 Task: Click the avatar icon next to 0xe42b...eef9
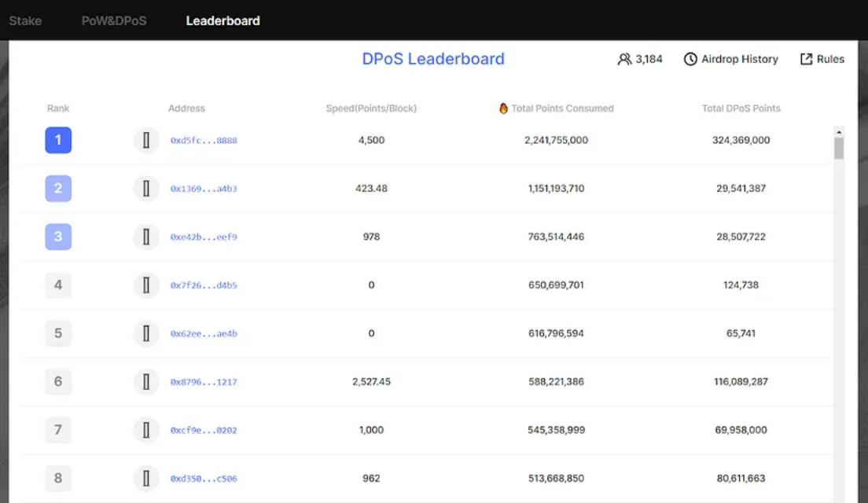(146, 237)
